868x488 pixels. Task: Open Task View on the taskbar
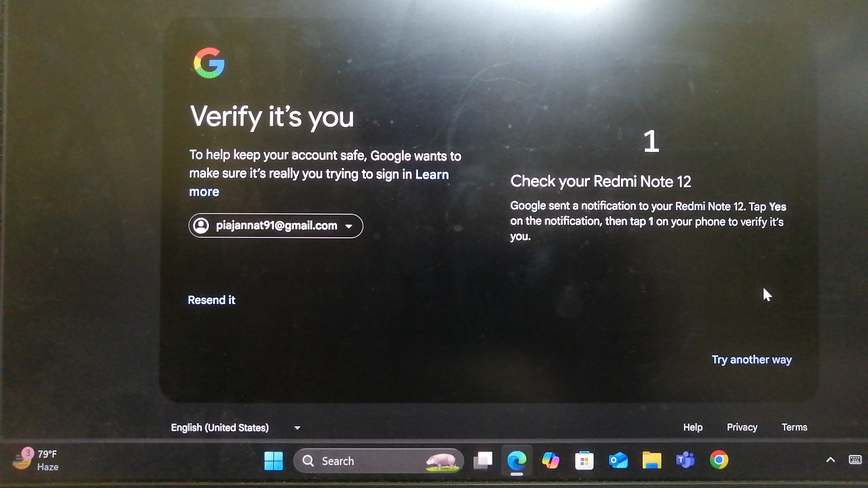483,460
